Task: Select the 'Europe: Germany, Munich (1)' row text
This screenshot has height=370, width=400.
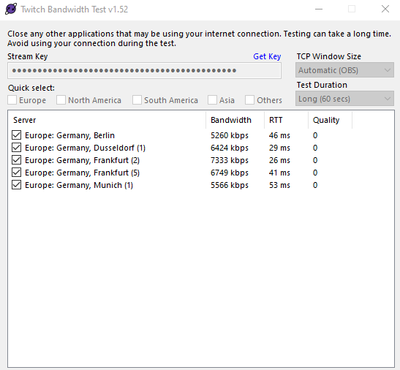Action: (x=79, y=185)
